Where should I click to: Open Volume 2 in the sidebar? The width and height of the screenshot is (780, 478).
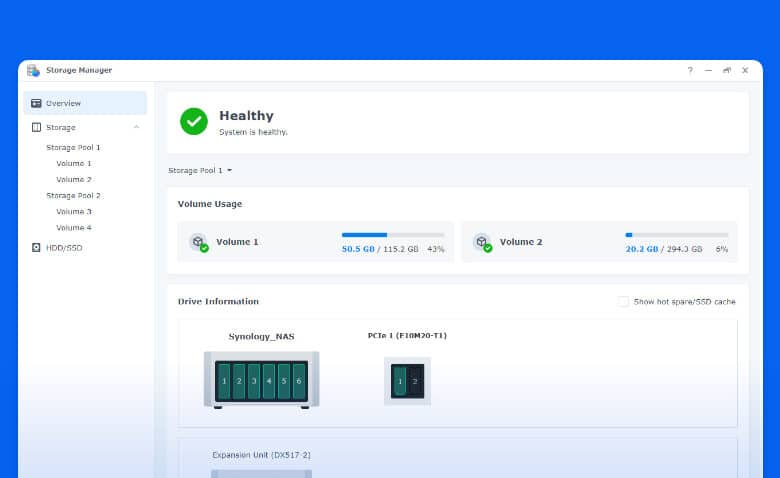[x=74, y=179]
